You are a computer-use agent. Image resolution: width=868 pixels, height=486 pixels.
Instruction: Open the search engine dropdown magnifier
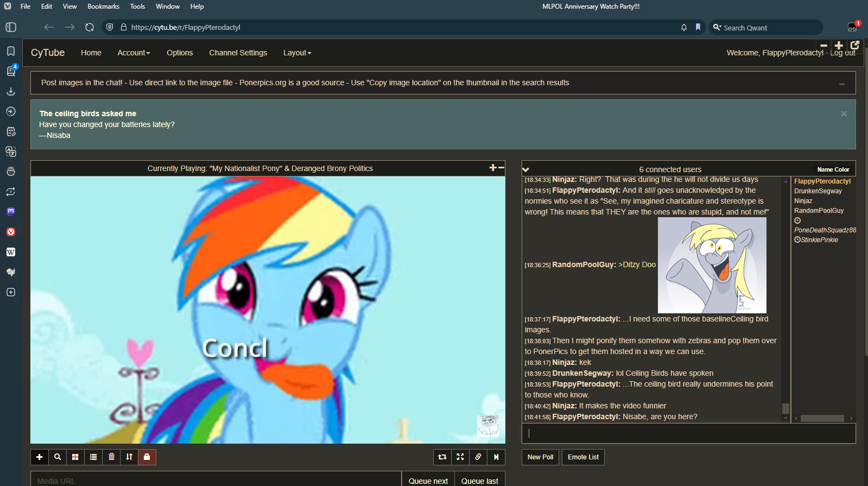717,27
